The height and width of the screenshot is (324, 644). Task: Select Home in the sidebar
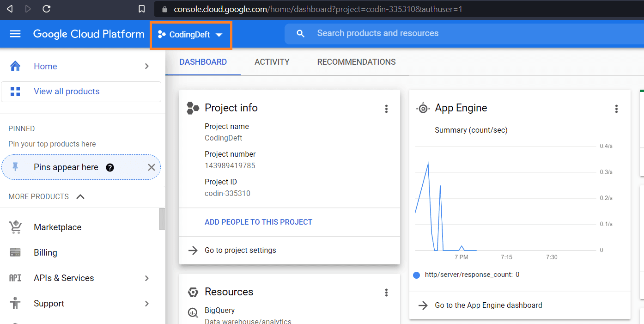45,66
